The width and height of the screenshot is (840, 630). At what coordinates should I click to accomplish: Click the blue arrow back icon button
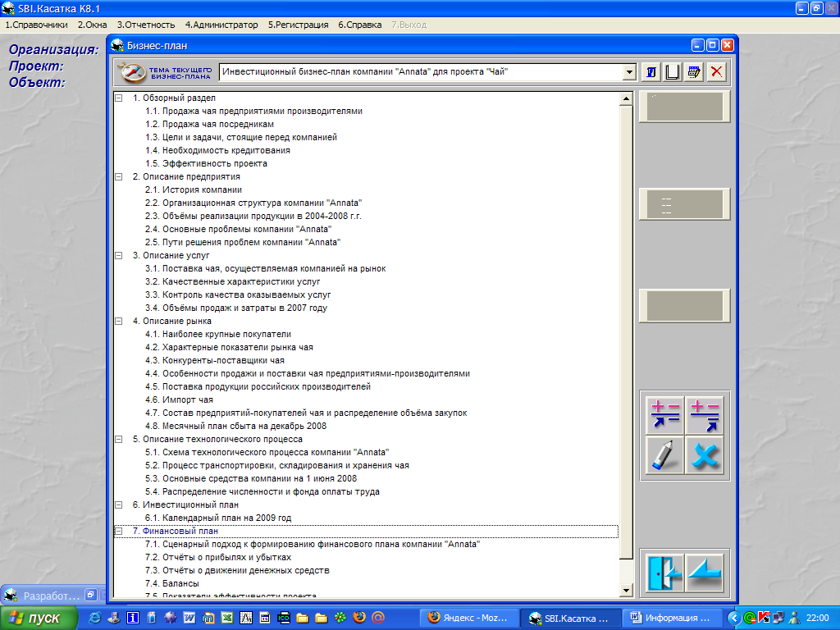tap(705, 573)
